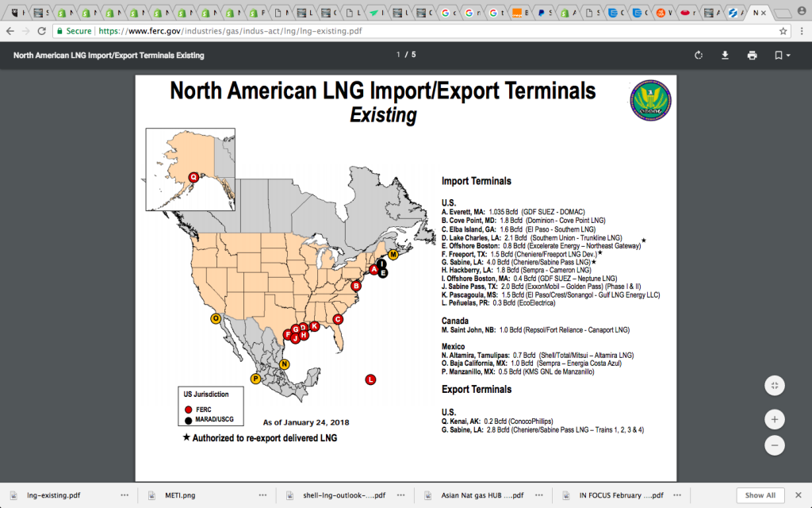Image resolution: width=812 pixels, height=508 pixels.
Task: Print the lng-existing.pdf document
Action: pos(752,55)
